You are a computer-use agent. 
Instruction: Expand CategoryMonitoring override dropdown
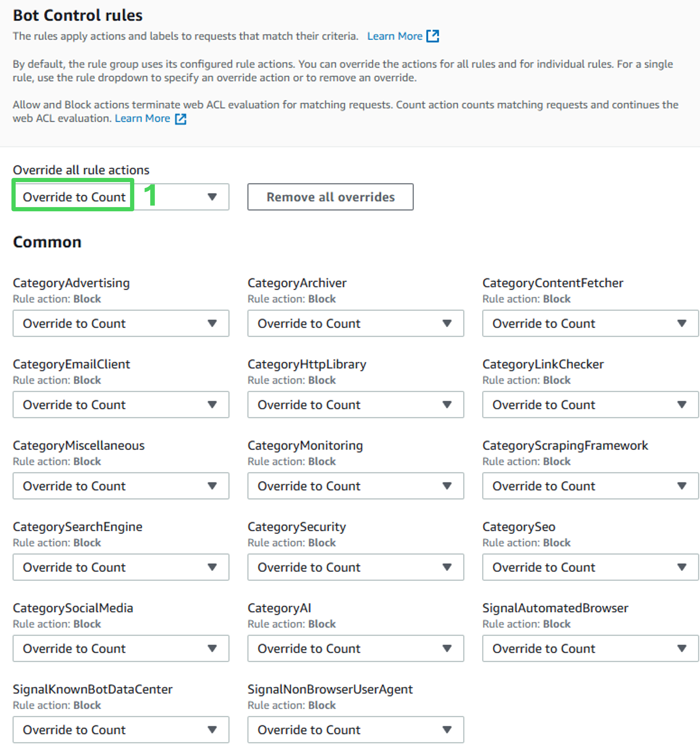click(355, 486)
